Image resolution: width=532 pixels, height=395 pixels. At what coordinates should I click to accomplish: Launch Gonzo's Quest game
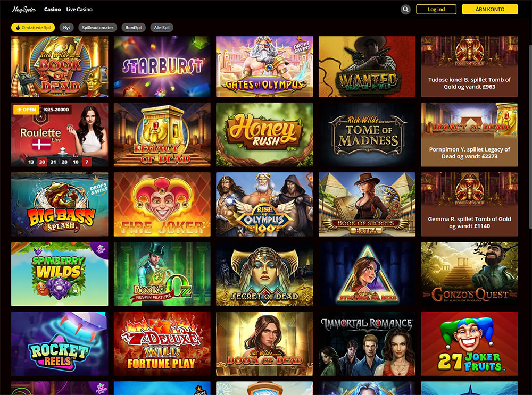click(x=470, y=274)
